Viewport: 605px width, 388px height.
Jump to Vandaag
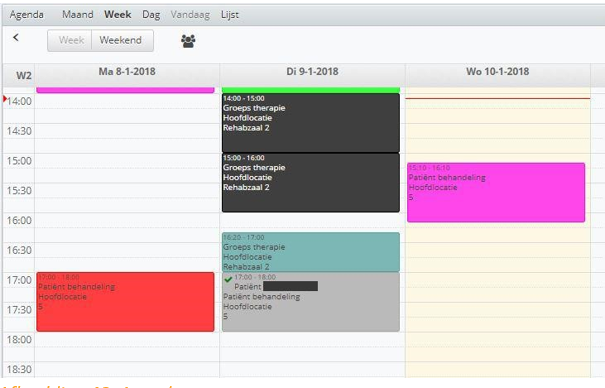click(x=190, y=15)
